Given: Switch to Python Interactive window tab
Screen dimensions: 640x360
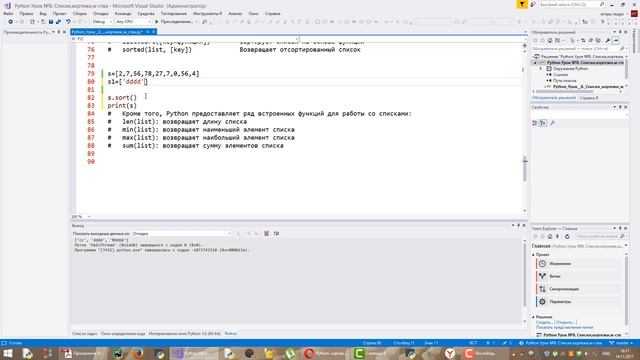Looking at the screenshot, I should pos(184,333).
